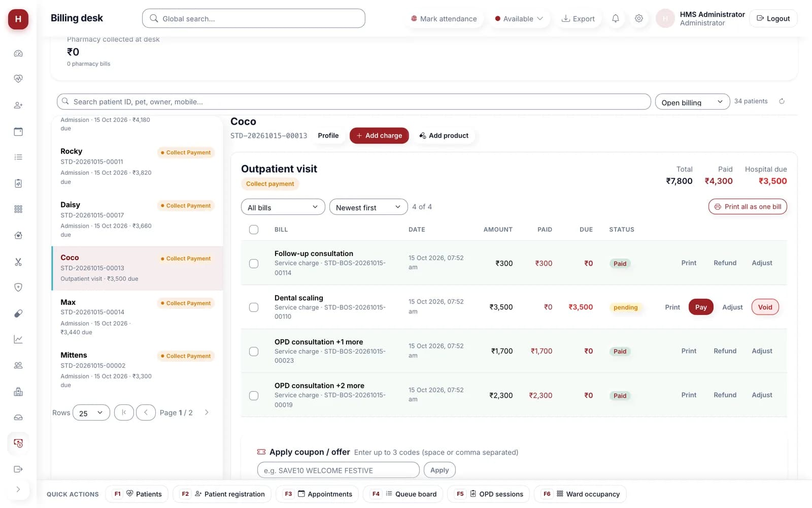Open the Available status dropdown

point(519,19)
